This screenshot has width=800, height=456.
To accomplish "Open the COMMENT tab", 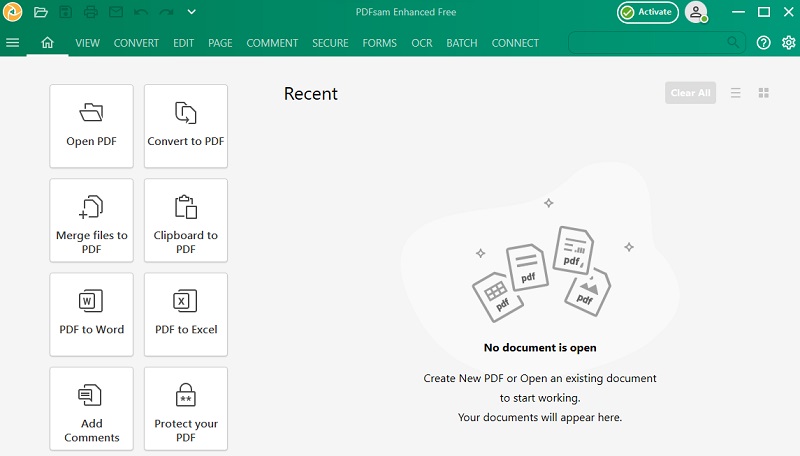I will (272, 43).
